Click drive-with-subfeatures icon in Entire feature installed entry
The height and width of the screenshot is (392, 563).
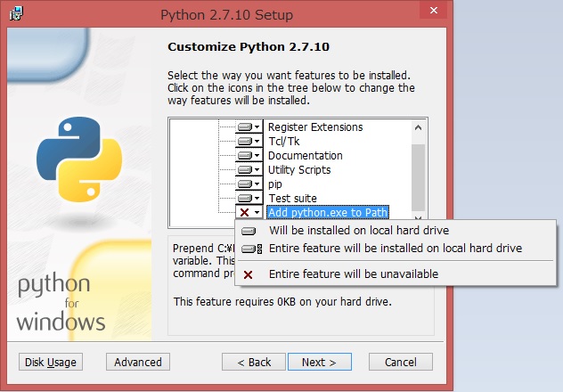[x=252, y=249]
